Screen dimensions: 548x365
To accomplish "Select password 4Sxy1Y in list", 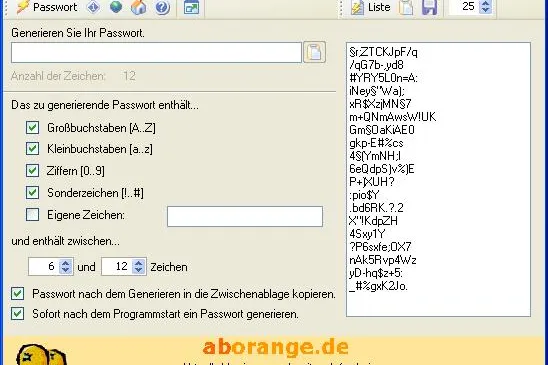I will (x=367, y=234).
